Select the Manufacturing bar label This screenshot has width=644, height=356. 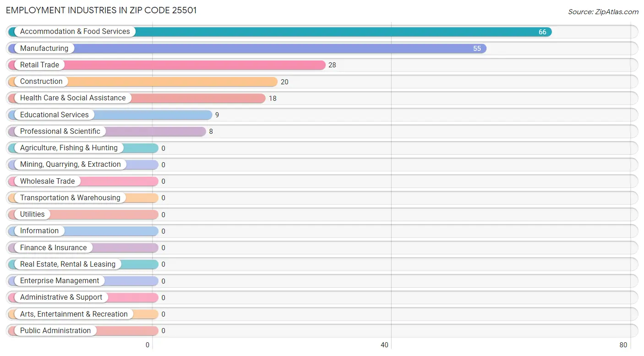pos(44,48)
